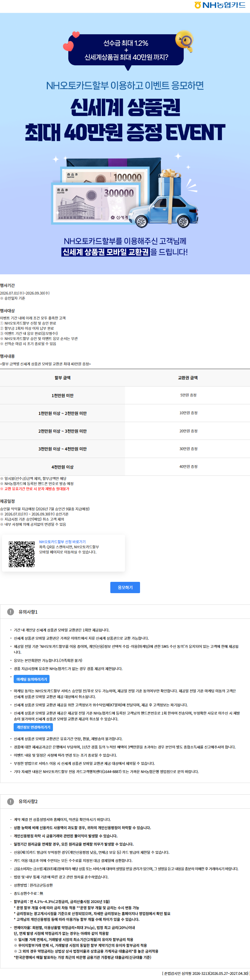This screenshot has height=980, width=250.
Task: Click the red heart icon on speech bubble
Action: 68,46
